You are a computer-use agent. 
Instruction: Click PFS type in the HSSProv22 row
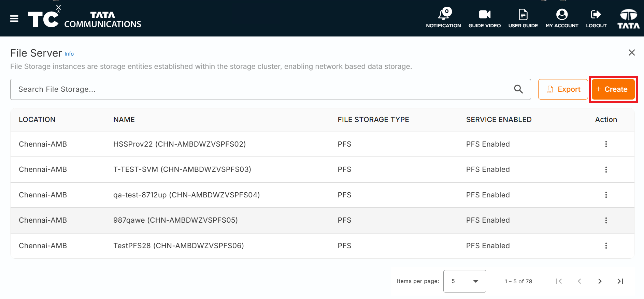(344, 144)
